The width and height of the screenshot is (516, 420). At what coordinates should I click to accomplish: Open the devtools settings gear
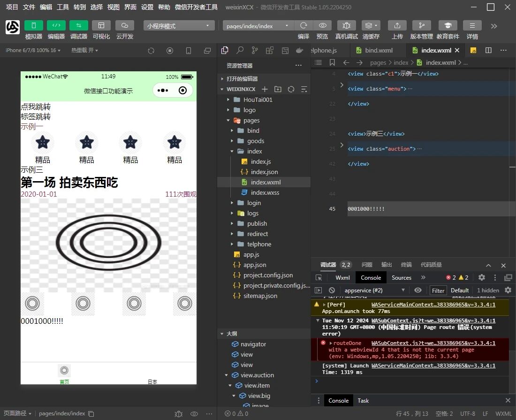[482, 277]
